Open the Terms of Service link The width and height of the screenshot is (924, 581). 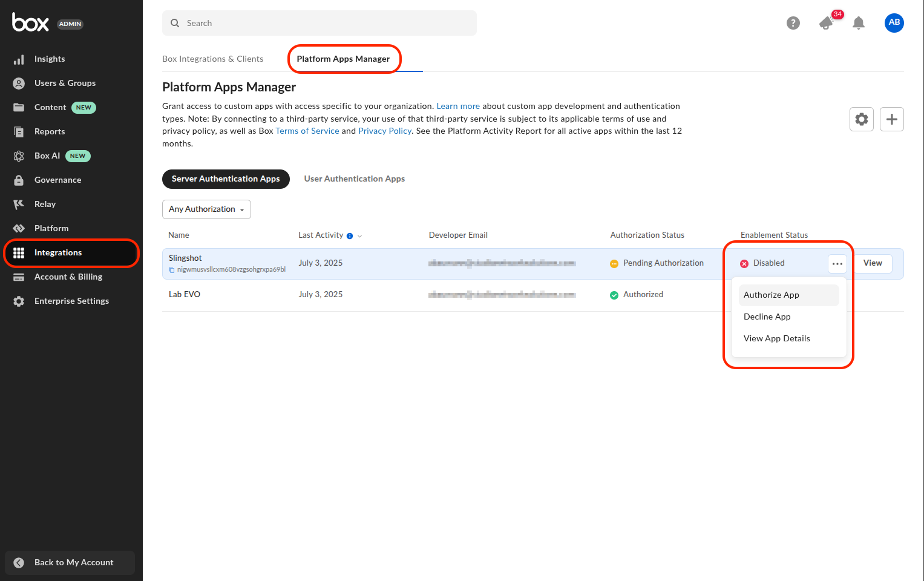pyautogui.click(x=307, y=131)
